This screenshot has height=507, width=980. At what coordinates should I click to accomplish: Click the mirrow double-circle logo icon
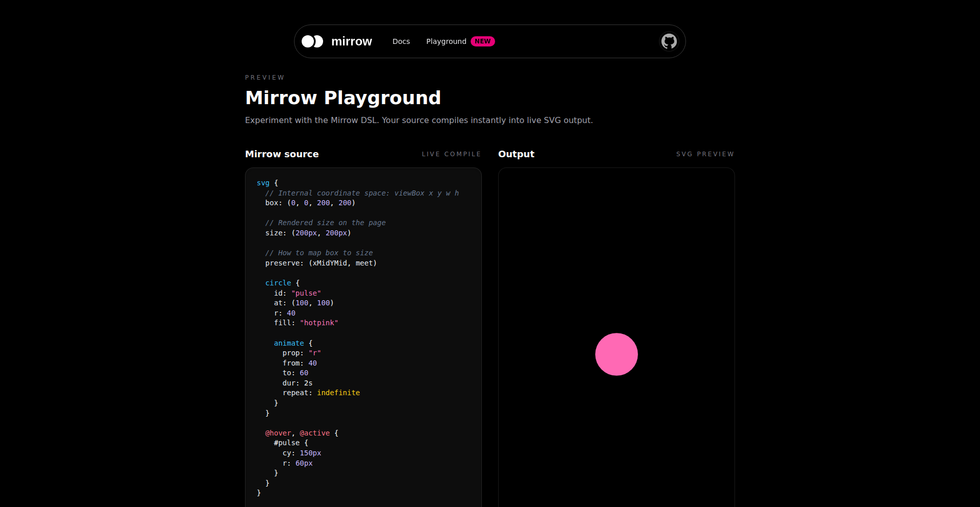pos(312,41)
